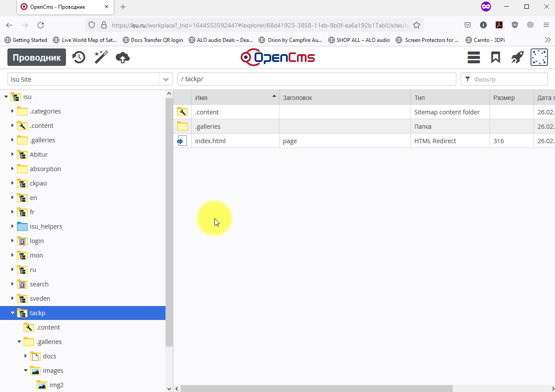Expand the .galleries docs subfolder
Image resolution: width=555 pixels, height=392 pixels.
tap(25, 356)
